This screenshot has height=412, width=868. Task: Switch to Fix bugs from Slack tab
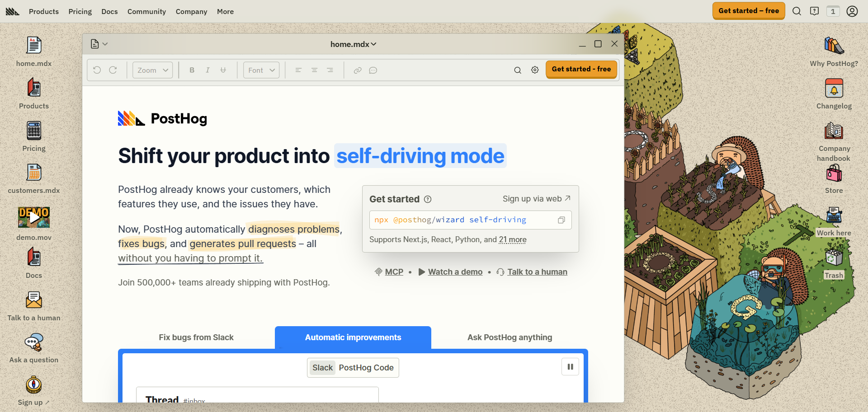[x=196, y=337]
